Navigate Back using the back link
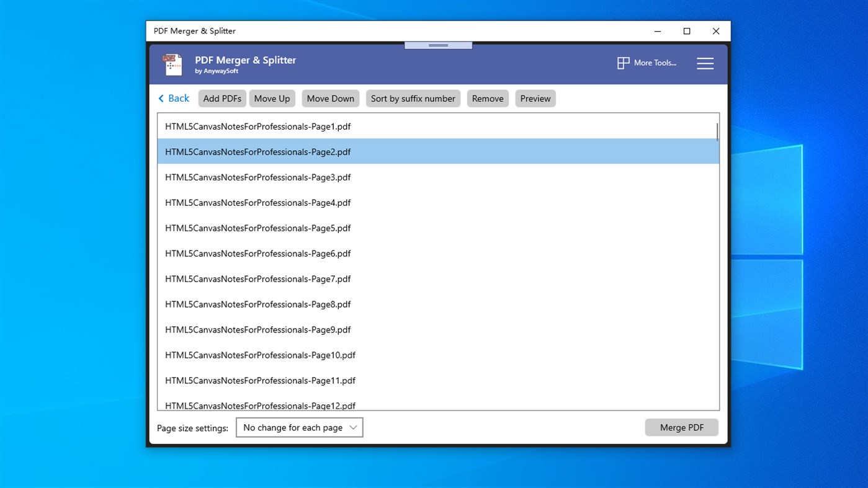868x488 pixels. 173,98
